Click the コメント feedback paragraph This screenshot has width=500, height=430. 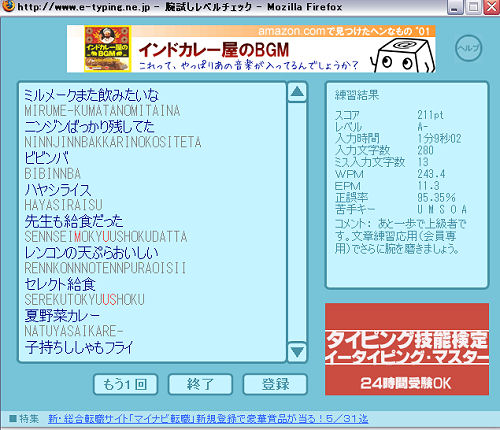(x=400, y=236)
